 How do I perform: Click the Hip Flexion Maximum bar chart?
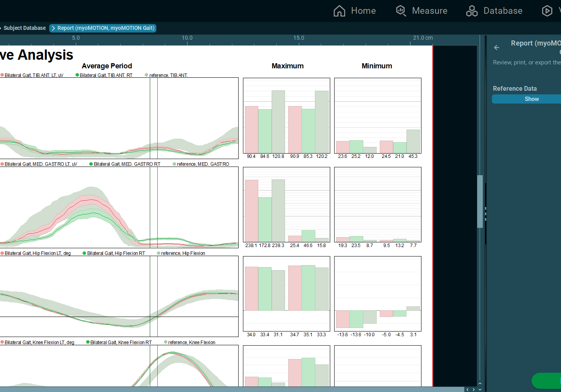(x=287, y=294)
